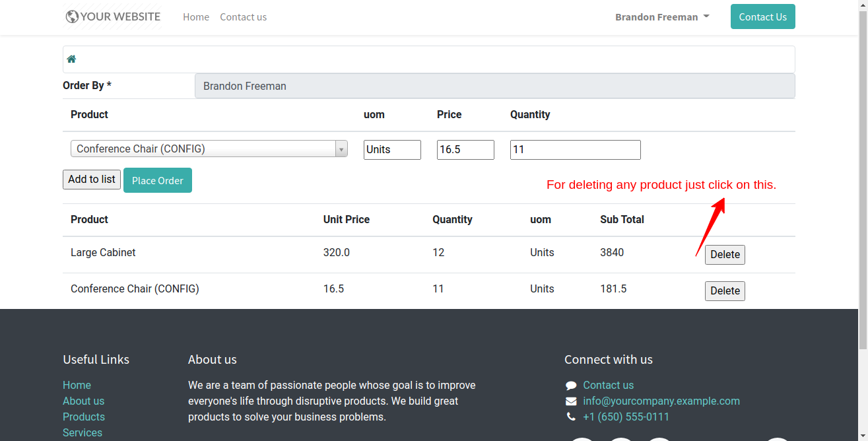The height and width of the screenshot is (441, 868).
Task: Click the info@yourcompany.example.com email link
Action: coord(661,401)
